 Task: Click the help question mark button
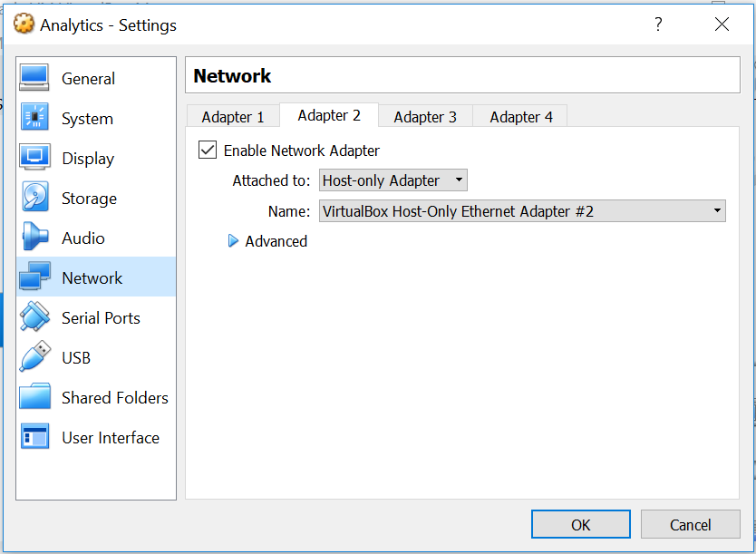(x=659, y=24)
